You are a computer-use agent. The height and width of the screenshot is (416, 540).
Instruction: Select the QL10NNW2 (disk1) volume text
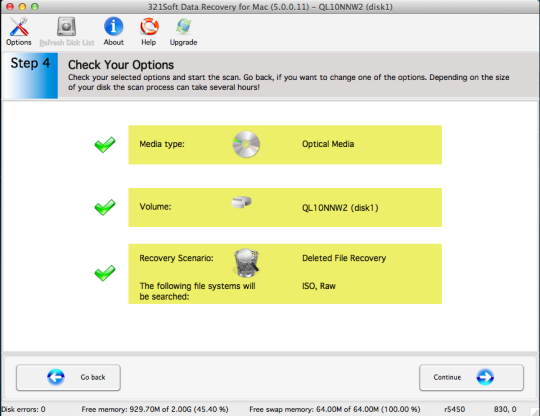[x=340, y=208]
